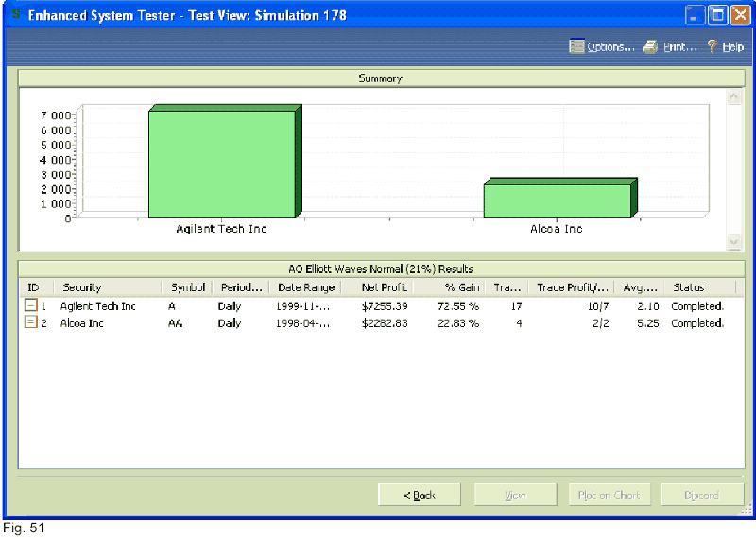Sort by the Net Profit column header
756x538 pixels.
coord(377,287)
